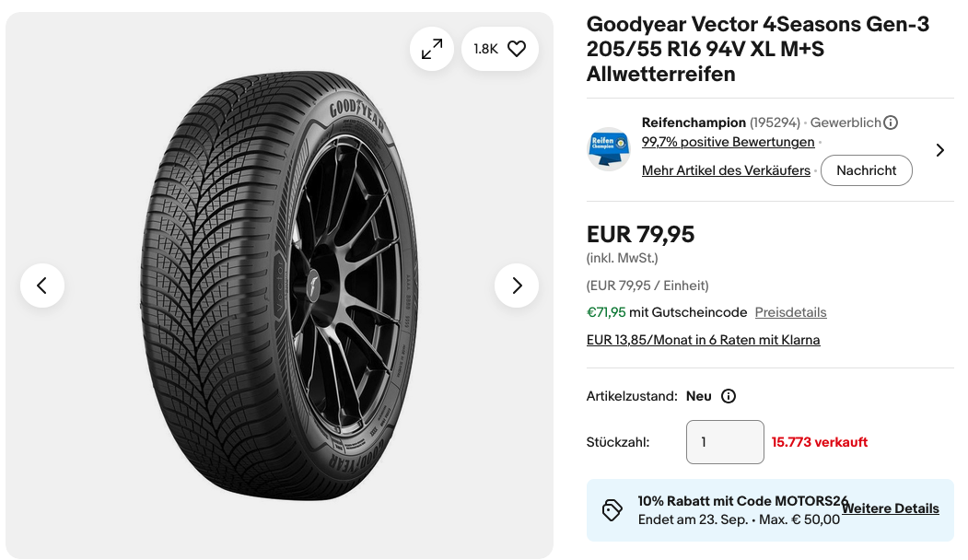
Task: Expand the tire image to fullscreen
Action: pyautogui.click(x=432, y=49)
